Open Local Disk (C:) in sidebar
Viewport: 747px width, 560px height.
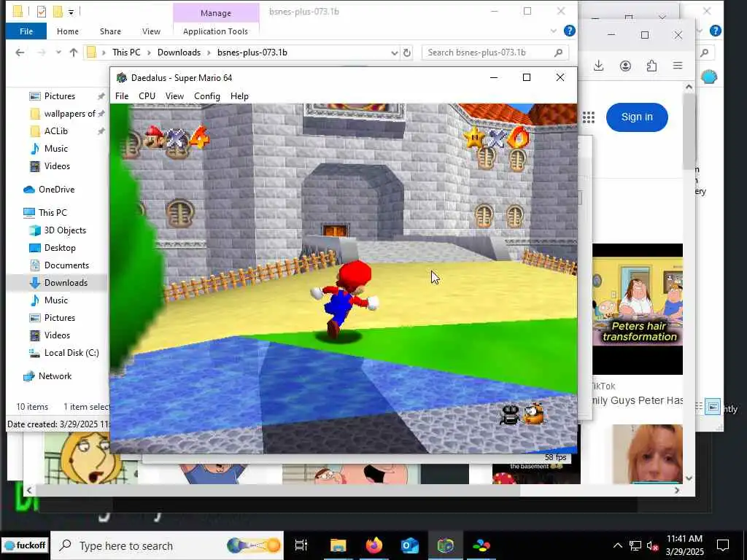(71, 353)
